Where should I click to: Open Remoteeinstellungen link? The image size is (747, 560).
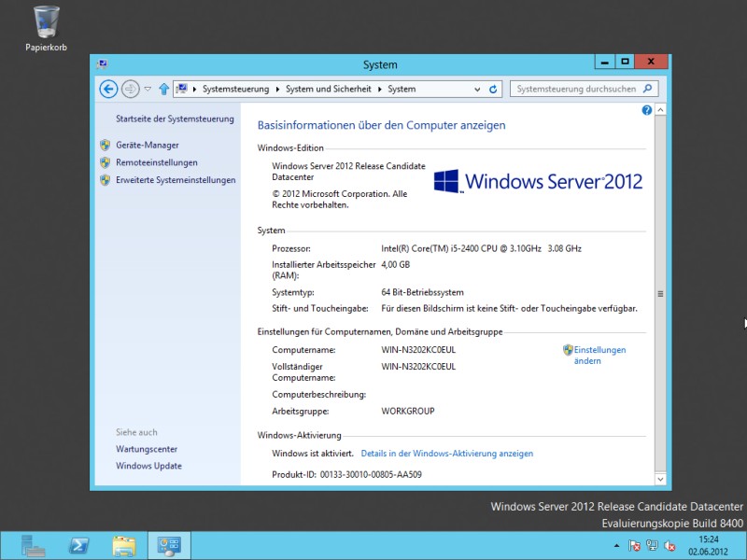point(156,162)
